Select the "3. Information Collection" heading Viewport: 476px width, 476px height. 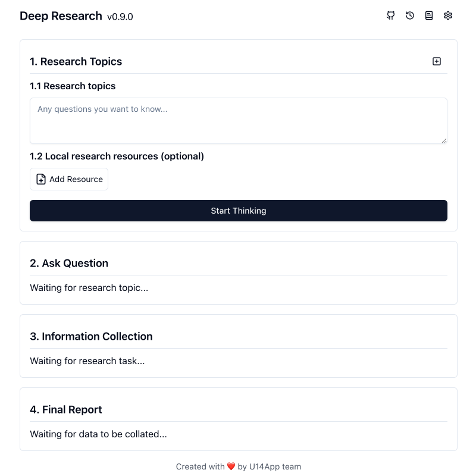click(x=91, y=336)
